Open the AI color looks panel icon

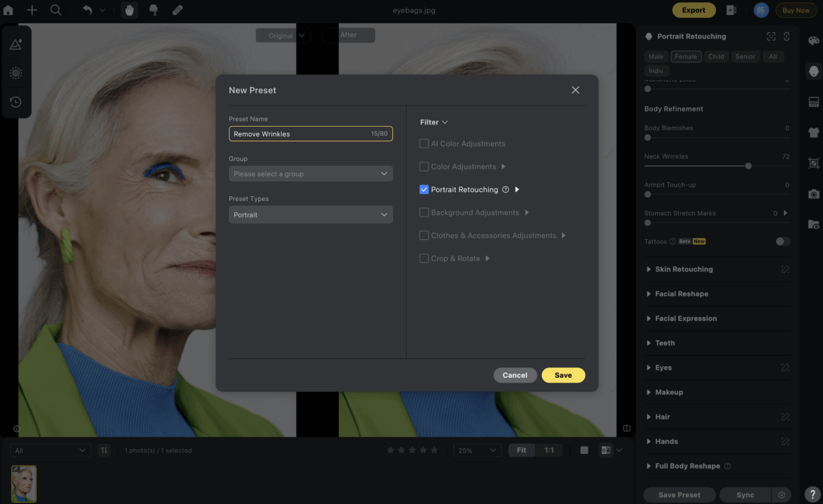pos(16,45)
